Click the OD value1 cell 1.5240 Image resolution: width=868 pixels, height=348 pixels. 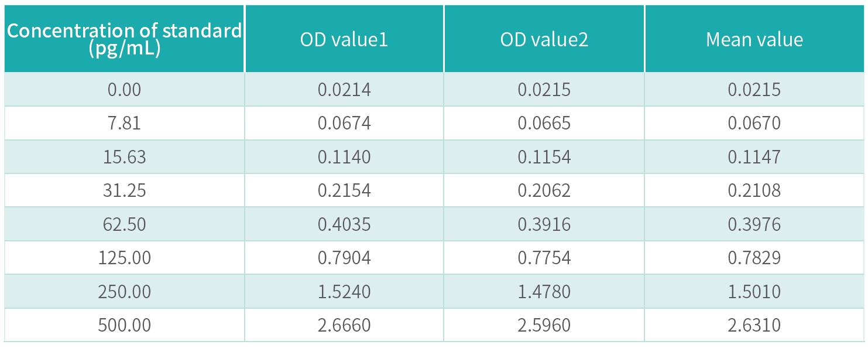pos(344,292)
